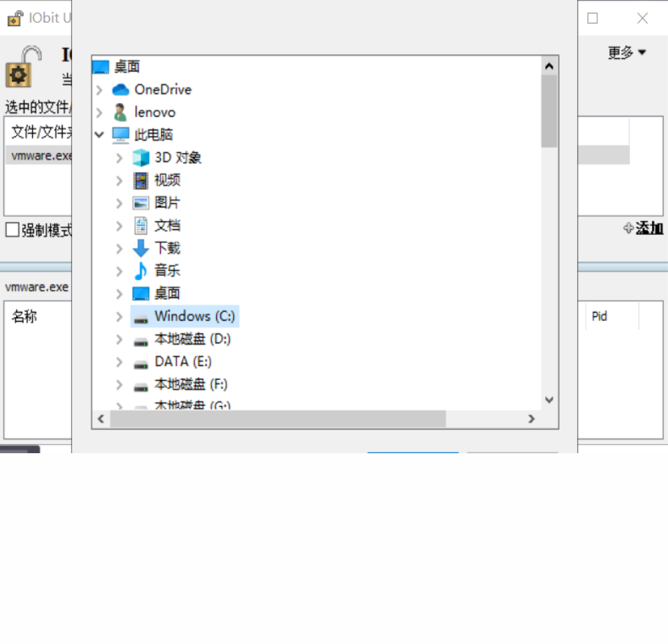668x644 pixels.
Task: Maximize the IObit Unlocker window
Action: tap(593, 18)
